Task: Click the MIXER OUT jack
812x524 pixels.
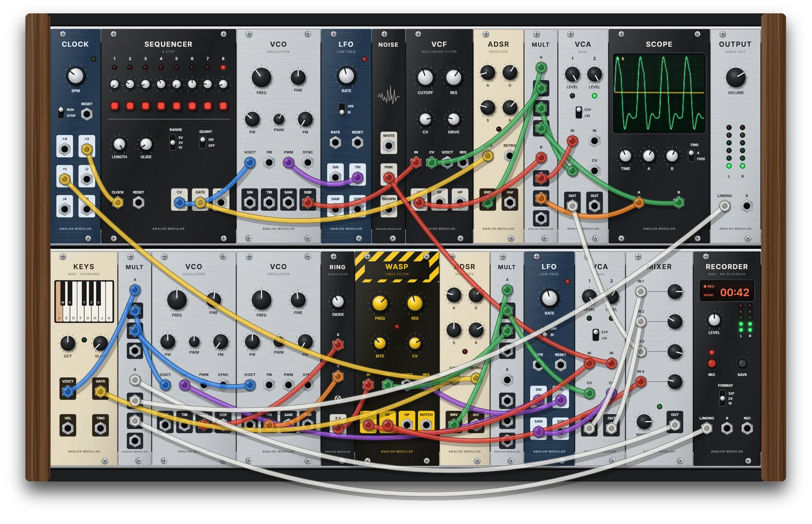Action: tap(674, 425)
